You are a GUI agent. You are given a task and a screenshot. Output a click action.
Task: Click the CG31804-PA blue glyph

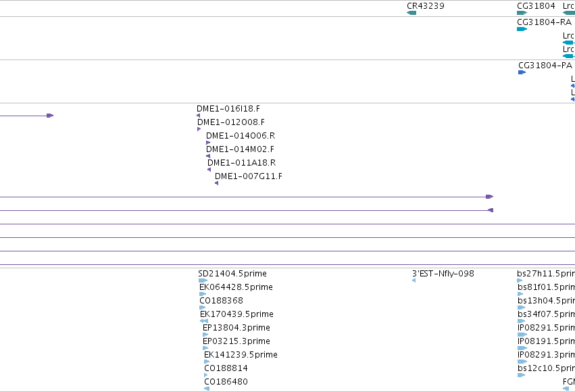click(522, 72)
